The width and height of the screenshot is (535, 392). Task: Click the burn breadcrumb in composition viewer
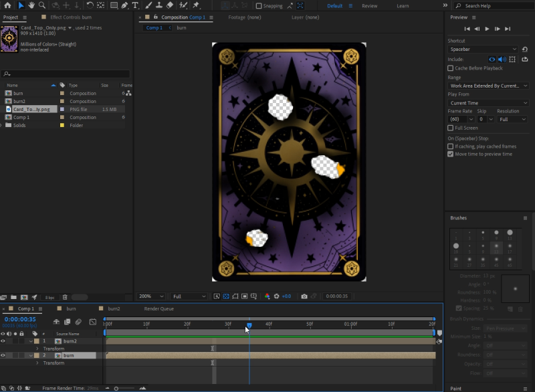click(181, 27)
